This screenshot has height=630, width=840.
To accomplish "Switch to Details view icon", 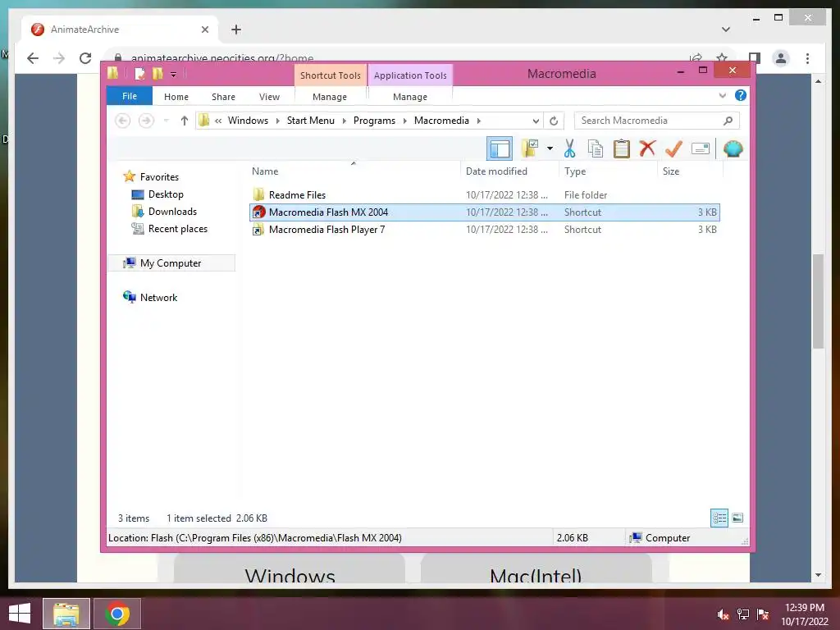I will 719,518.
